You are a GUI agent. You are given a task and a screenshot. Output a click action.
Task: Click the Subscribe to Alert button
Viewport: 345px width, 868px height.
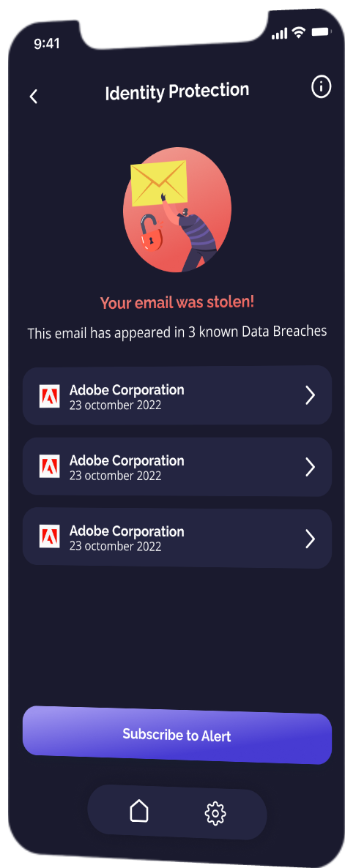(177, 735)
